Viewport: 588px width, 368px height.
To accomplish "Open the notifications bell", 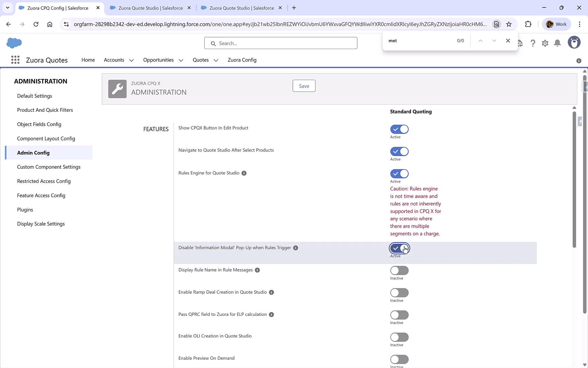I will coord(557,43).
